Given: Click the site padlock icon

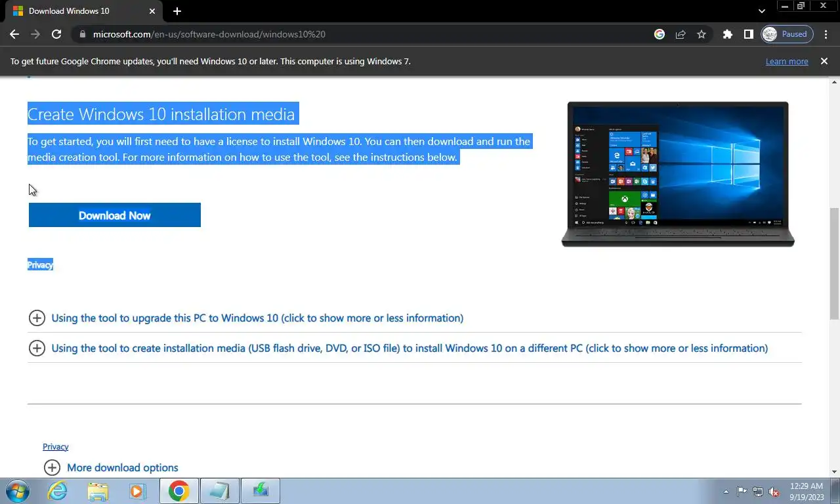Looking at the screenshot, I should [x=82, y=34].
